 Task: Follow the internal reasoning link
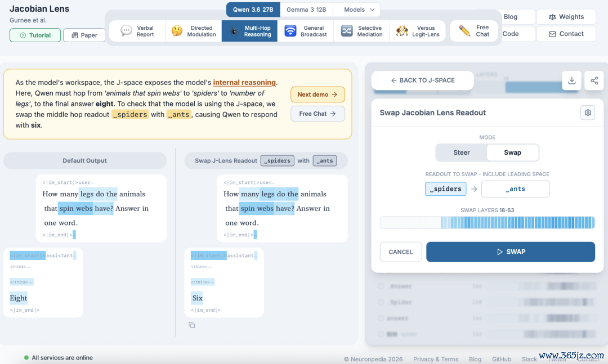click(244, 82)
